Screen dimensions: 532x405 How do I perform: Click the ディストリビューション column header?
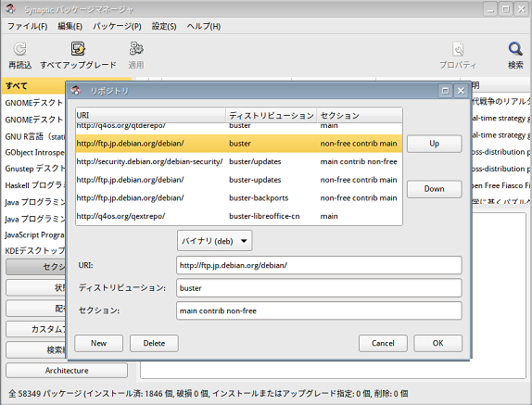pyautogui.click(x=271, y=115)
